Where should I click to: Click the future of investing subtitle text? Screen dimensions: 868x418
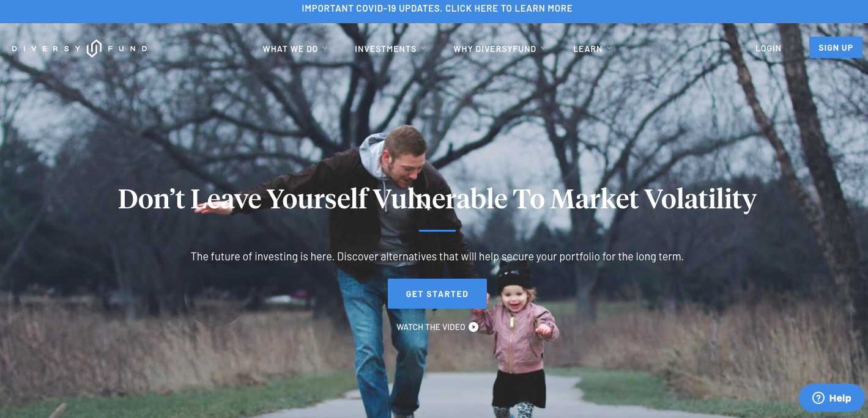coord(437,257)
